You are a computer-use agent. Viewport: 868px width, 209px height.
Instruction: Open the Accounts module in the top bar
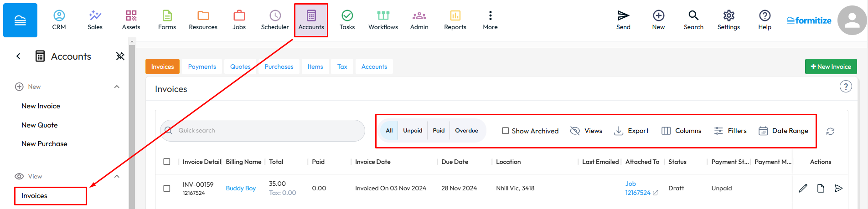pos(311,20)
